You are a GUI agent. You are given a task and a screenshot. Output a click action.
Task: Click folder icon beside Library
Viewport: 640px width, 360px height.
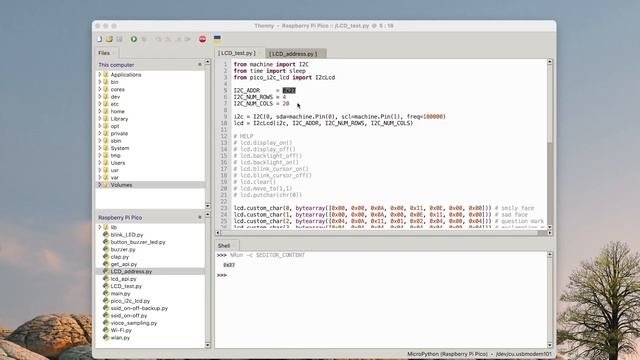click(x=106, y=119)
